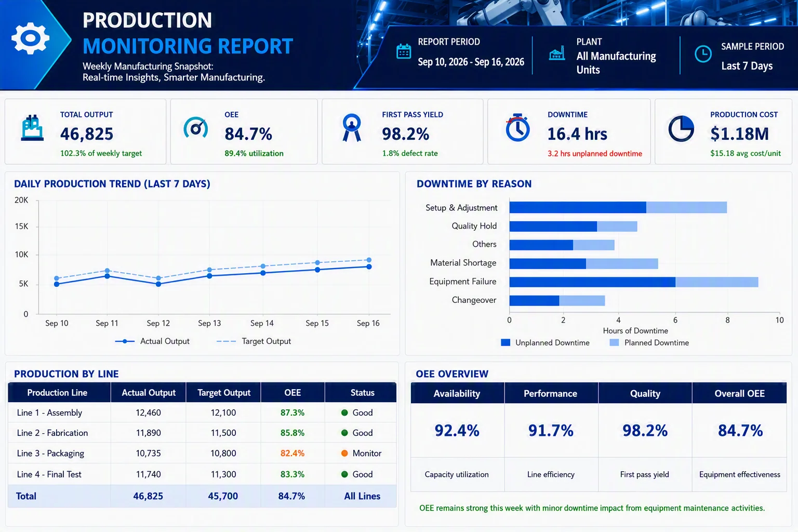Image resolution: width=798 pixels, height=532 pixels.
Task: Click the 'Last 7 Days' sample period value
Action: point(747,66)
